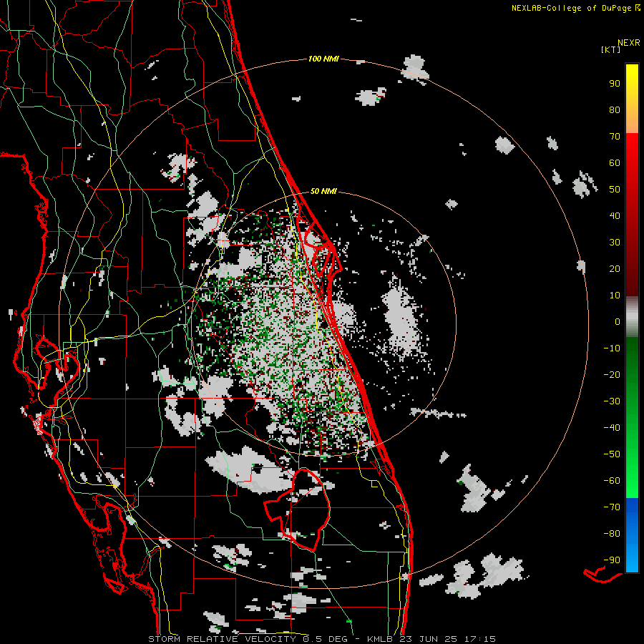Screen dimensions: 644x644
Task: Click the 23 JUN 25 date in footer
Action: (x=429, y=639)
